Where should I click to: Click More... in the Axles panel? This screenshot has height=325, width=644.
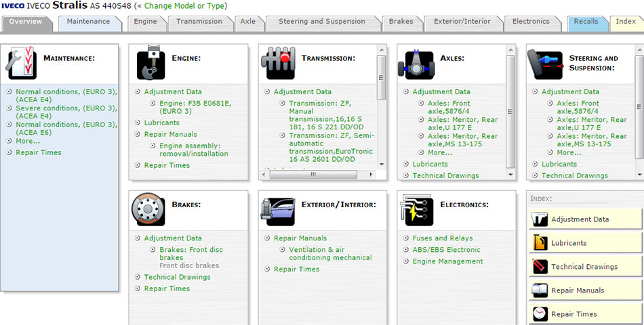(x=439, y=152)
